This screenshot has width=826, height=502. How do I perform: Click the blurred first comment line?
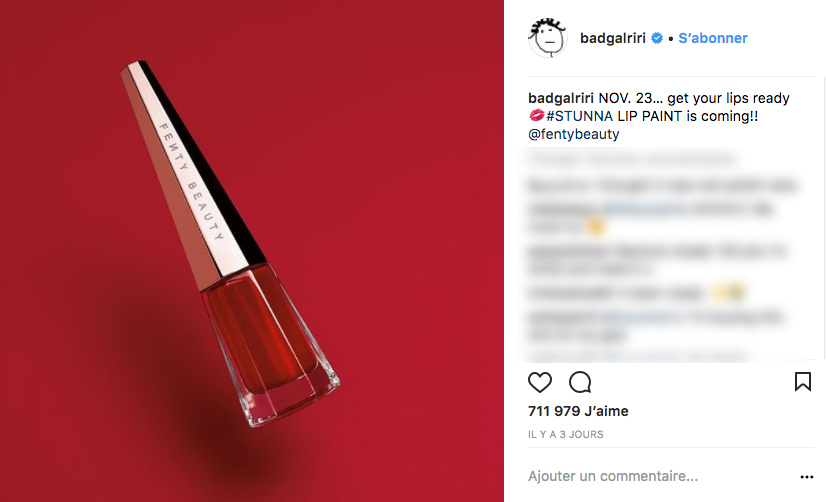coord(632,158)
